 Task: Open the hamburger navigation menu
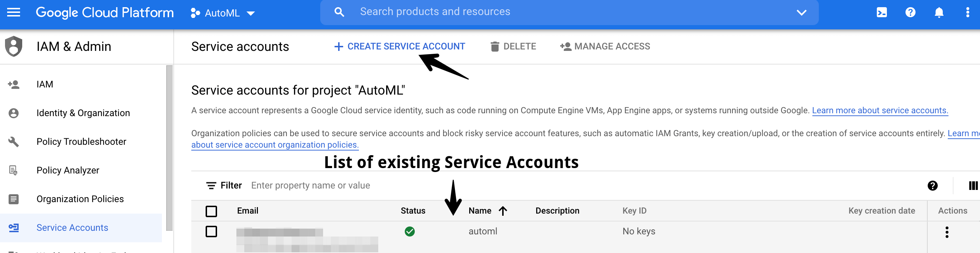tap(14, 13)
